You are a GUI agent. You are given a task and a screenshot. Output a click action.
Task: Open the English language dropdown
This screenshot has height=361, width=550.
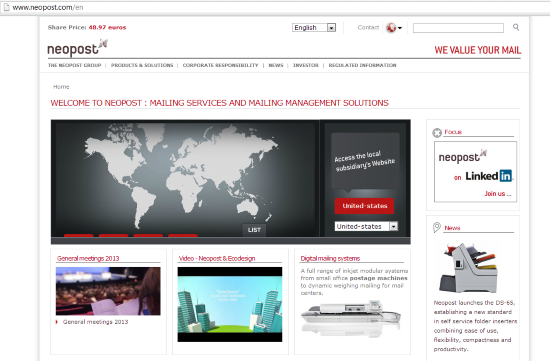click(x=314, y=27)
